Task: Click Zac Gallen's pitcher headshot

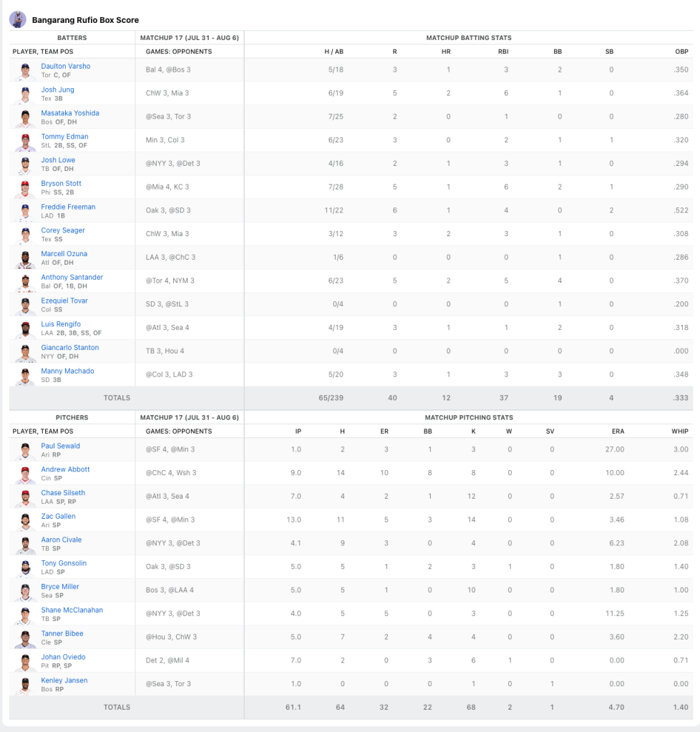Action: pos(26,521)
